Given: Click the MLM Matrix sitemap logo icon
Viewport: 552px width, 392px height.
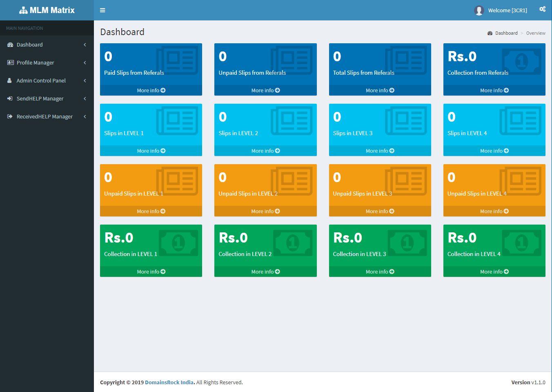Looking at the screenshot, I should pyautogui.click(x=23, y=11).
